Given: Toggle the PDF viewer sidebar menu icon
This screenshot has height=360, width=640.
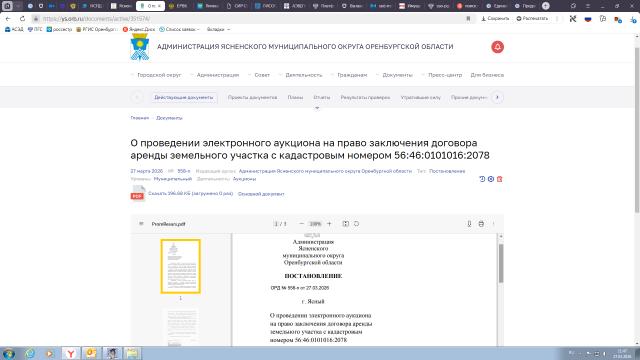Looking at the screenshot, I should pos(141,224).
